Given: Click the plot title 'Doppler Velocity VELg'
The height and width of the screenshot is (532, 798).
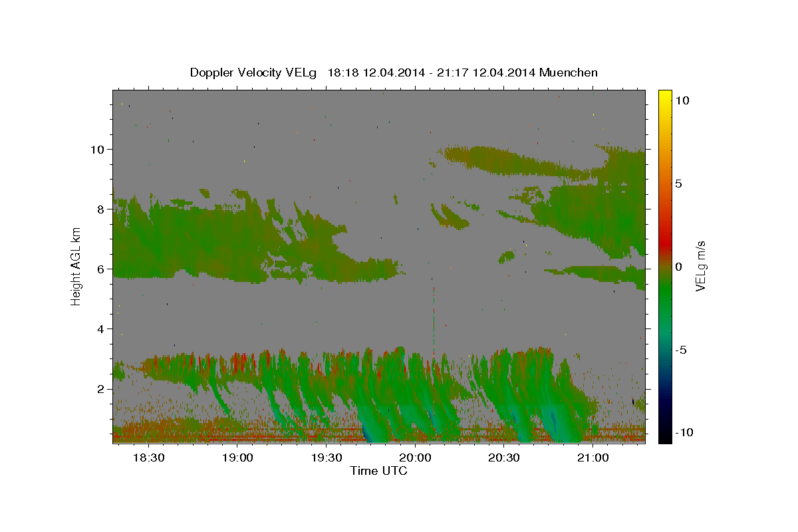Looking at the screenshot, I should pos(255,72).
